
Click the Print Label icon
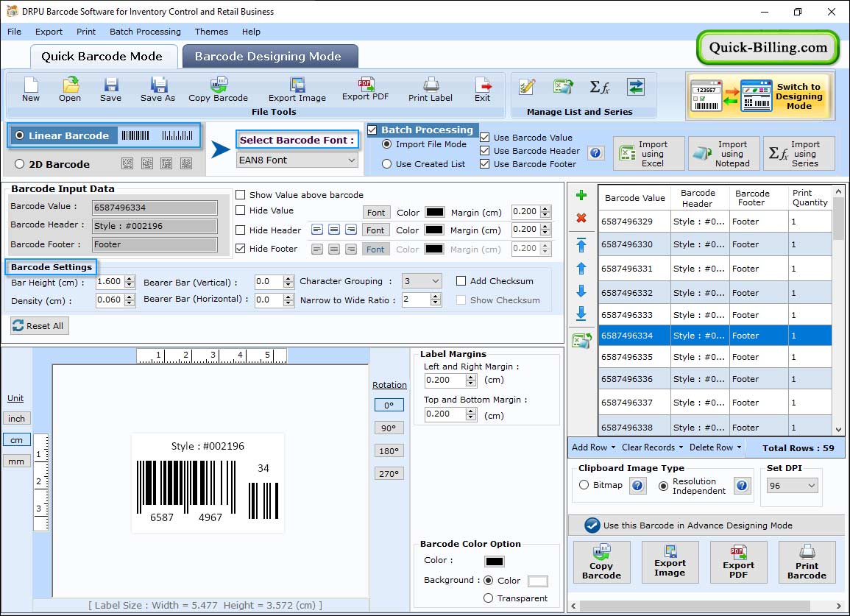click(431, 90)
